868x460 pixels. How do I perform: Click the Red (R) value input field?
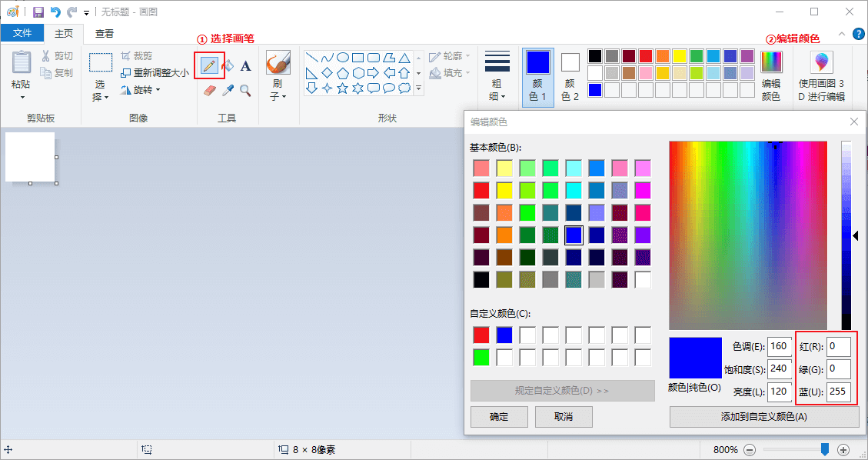pyautogui.click(x=838, y=347)
